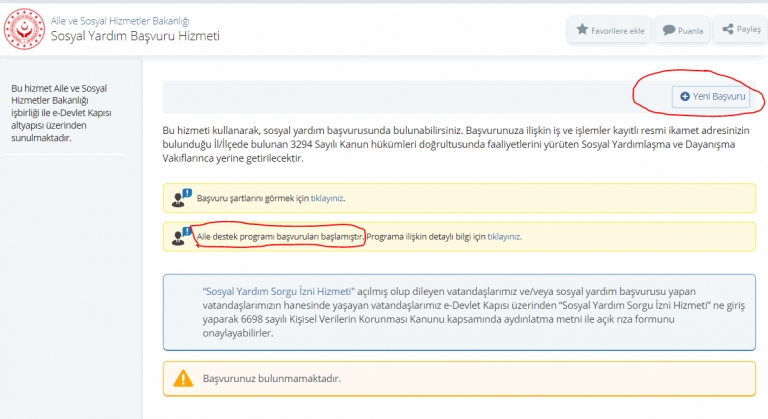Click Aile destek programı başvuruları başlamıştır text
This screenshot has width=768, height=419.
click(280, 237)
